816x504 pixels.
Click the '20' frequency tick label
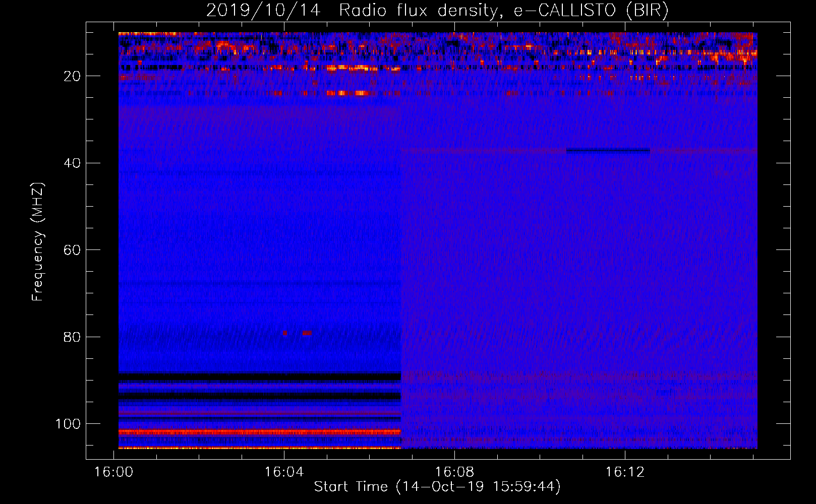click(x=72, y=76)
